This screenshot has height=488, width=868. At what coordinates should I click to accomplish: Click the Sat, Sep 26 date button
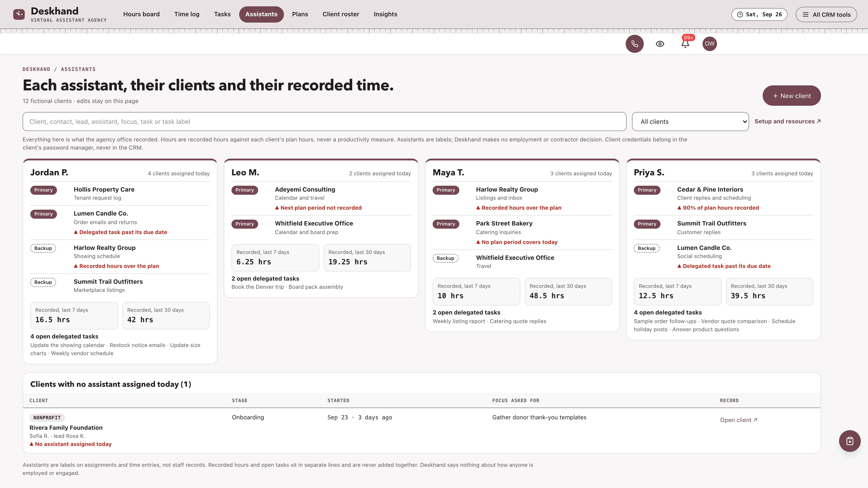pos(759,14)
